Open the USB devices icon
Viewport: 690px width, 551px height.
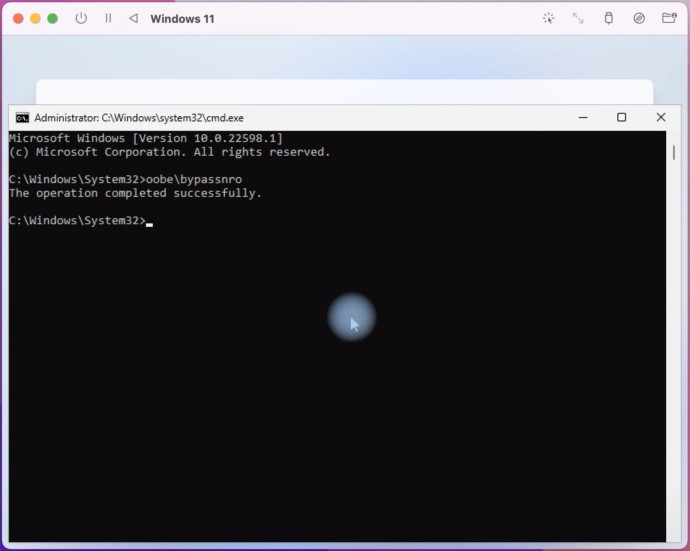609,18
